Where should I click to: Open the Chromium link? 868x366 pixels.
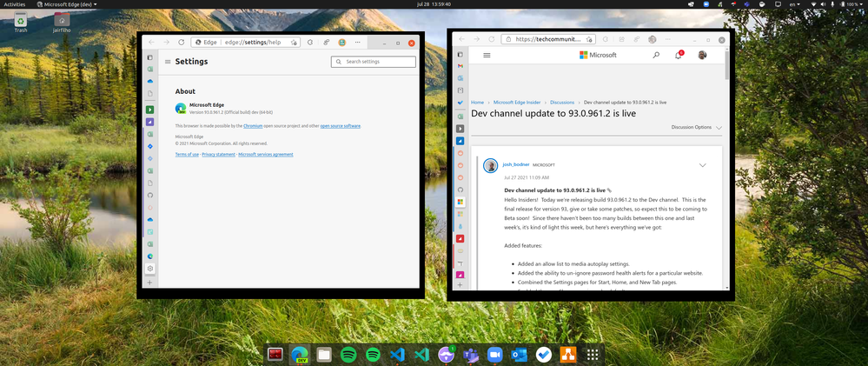point(253,126)
